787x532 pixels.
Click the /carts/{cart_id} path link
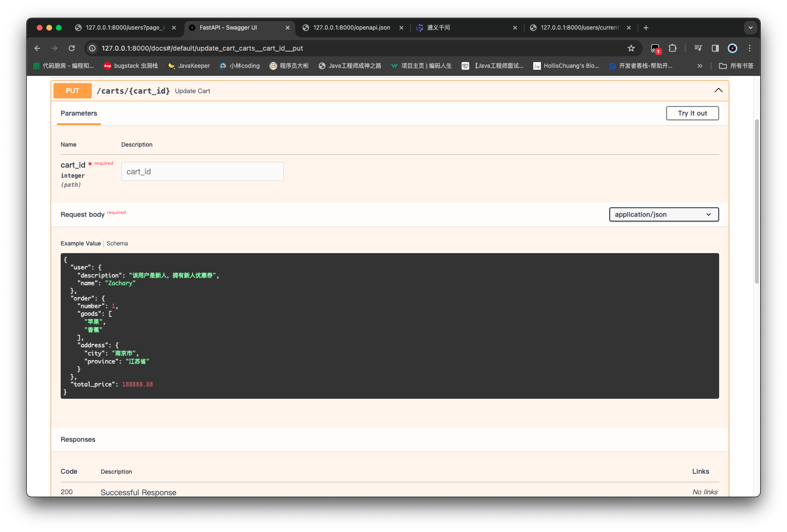(133, 91)
